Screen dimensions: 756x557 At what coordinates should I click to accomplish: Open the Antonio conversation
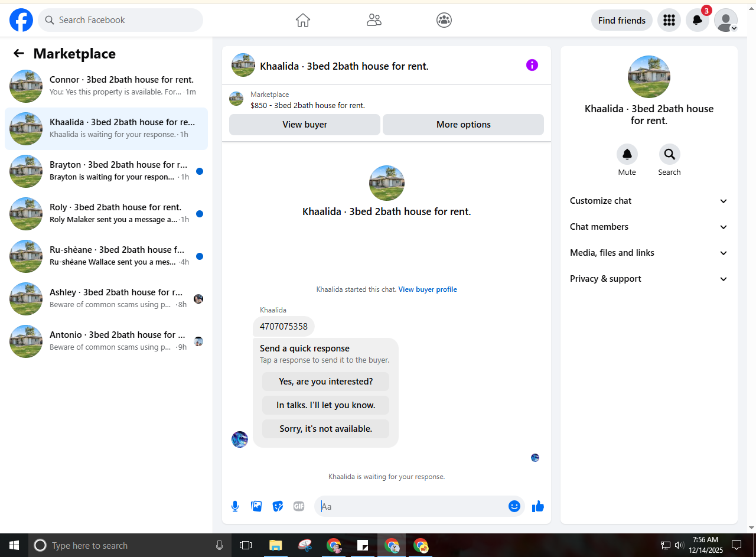click(106, 341)
